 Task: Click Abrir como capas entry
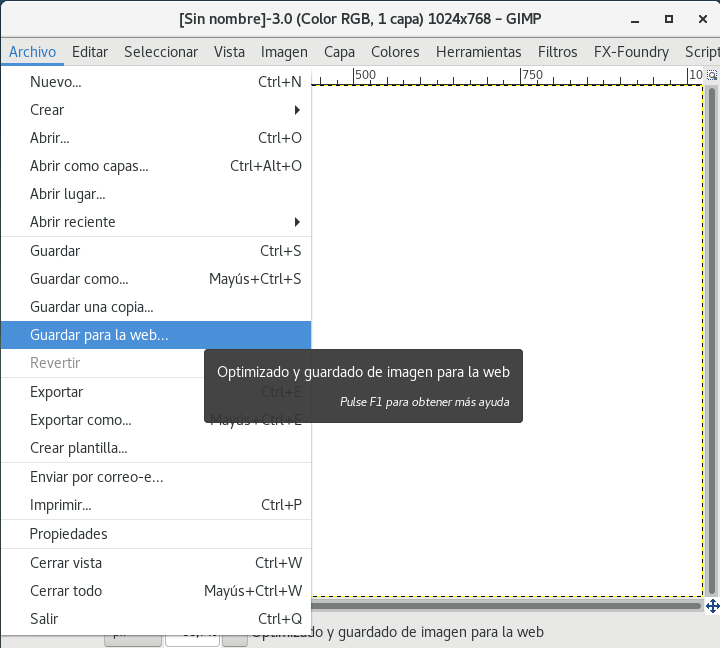89,166
